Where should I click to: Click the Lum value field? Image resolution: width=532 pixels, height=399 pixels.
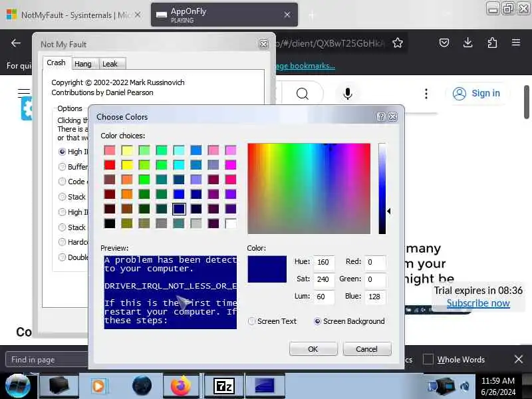[x=324, y=297]
